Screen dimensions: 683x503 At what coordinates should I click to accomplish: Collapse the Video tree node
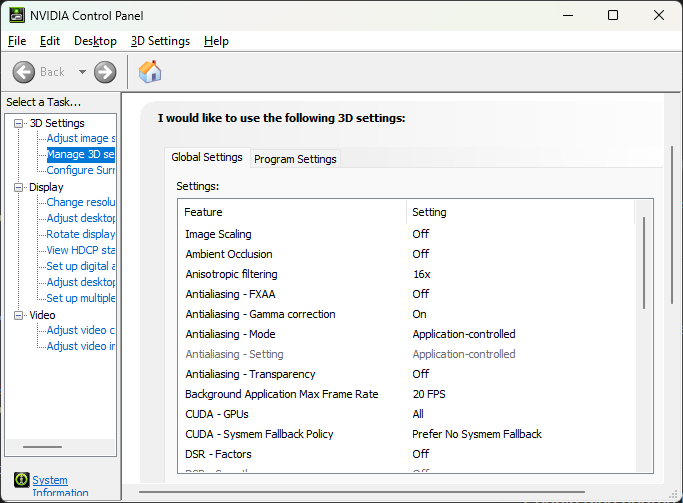coord(19,315)
